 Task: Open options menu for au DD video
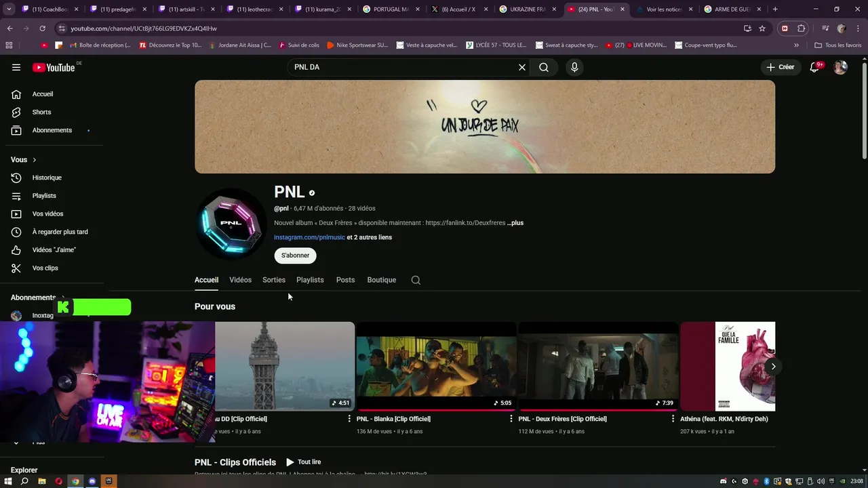349,419
